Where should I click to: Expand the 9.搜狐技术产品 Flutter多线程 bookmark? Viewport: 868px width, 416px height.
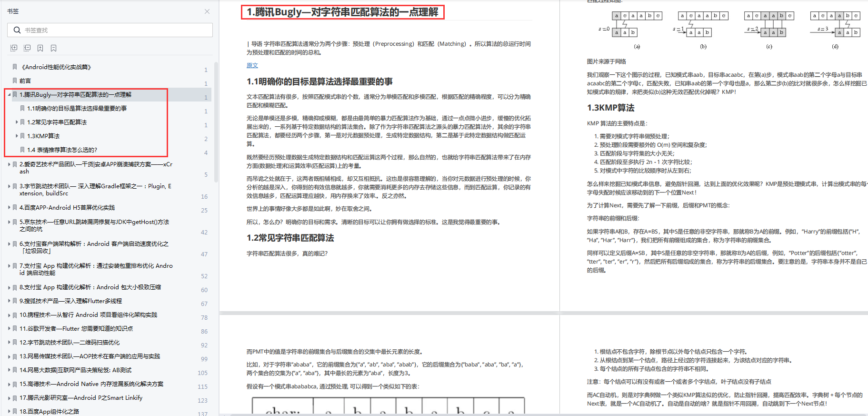[x=9, y=301]
